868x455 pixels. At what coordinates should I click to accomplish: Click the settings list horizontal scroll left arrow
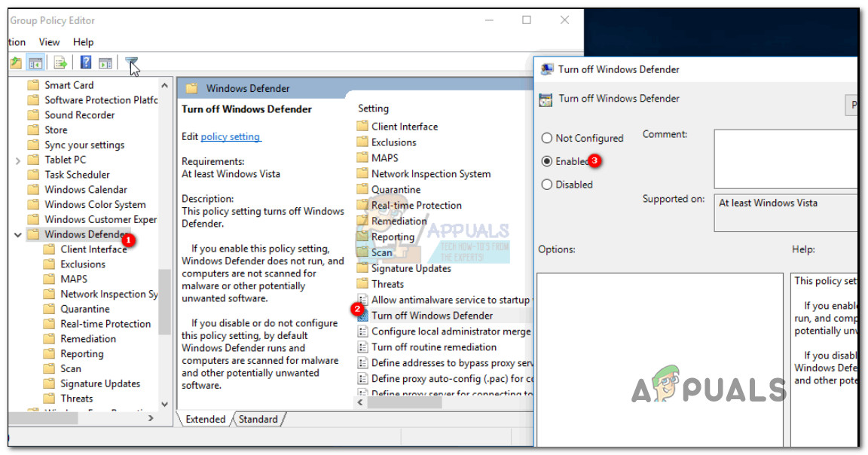pos(360,402)
